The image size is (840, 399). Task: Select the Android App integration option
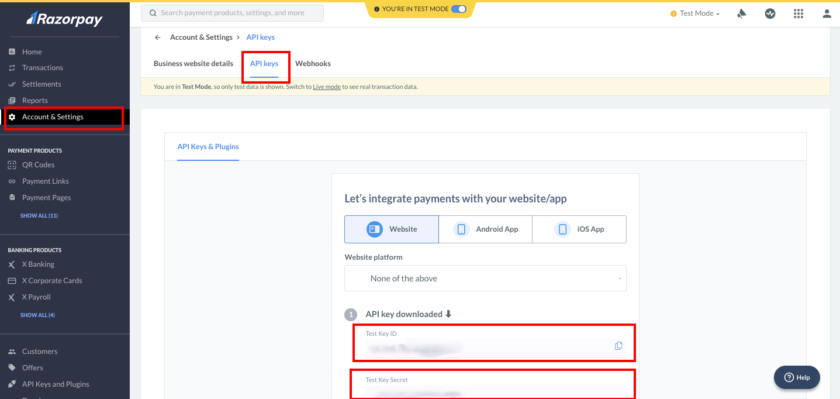485,229
